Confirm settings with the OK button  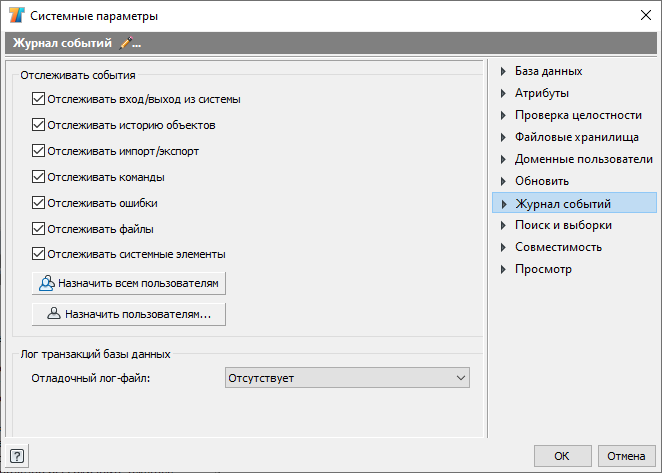tap(562, 456)
